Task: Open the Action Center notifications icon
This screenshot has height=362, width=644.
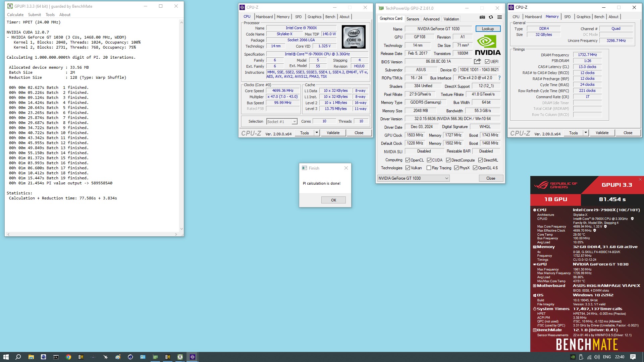Action: point(633,357)
